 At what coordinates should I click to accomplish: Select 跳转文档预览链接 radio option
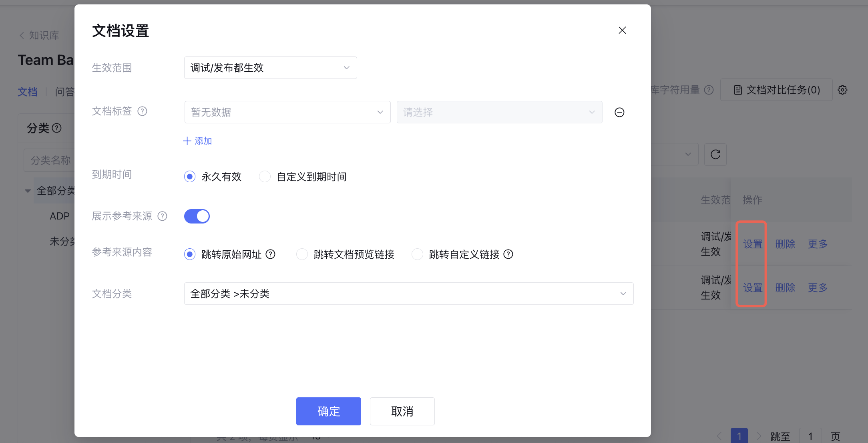[302, 254]
